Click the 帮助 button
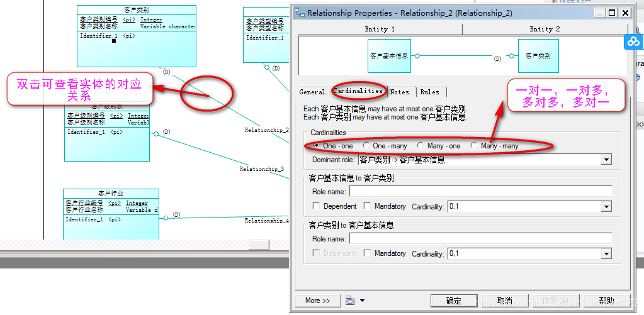The height and width of the screenshot is (315, 644). pyautogui.click(x=607, y=301)
